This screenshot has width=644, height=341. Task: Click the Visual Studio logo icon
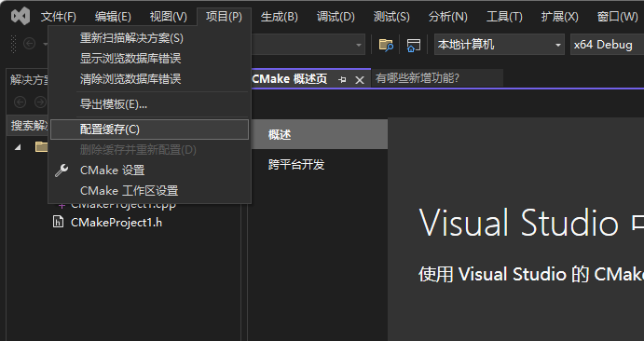pos(21,16)
